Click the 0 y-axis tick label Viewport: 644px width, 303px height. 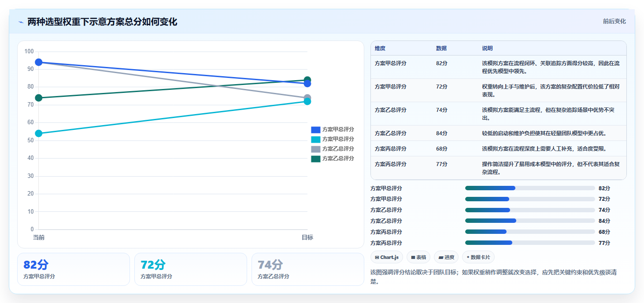click(x=32, y=229)
